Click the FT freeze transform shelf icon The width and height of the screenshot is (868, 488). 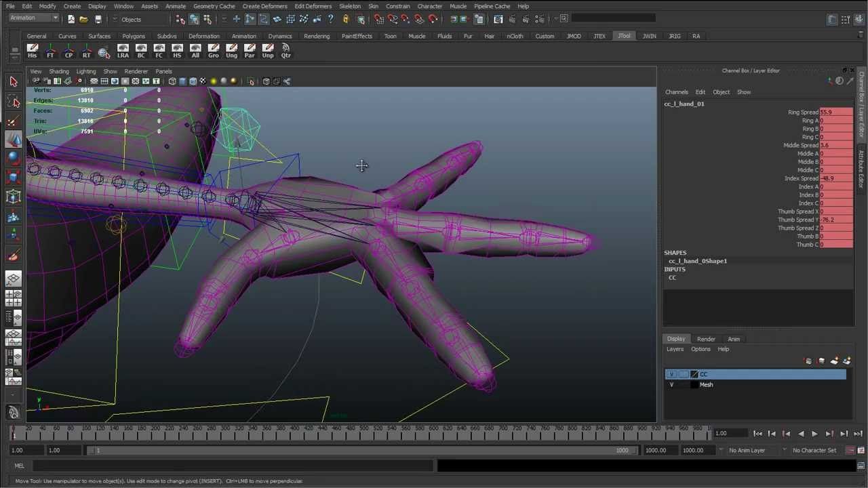[x=50, y=51]
